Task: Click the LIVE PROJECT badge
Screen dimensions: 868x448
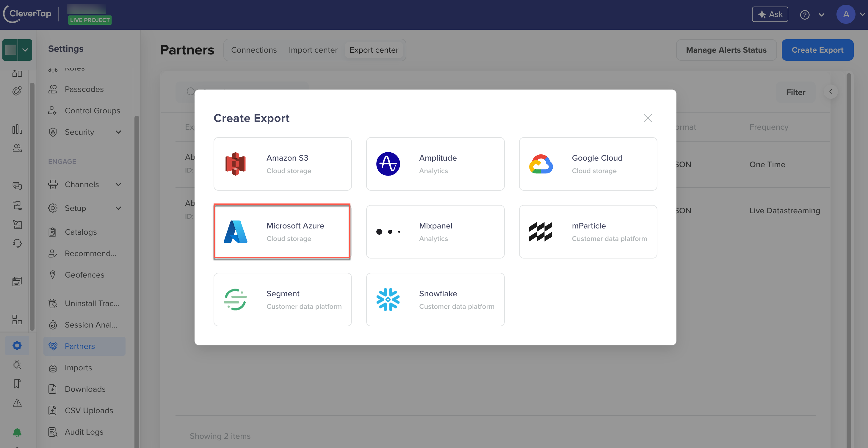Action: coord(90,20)
